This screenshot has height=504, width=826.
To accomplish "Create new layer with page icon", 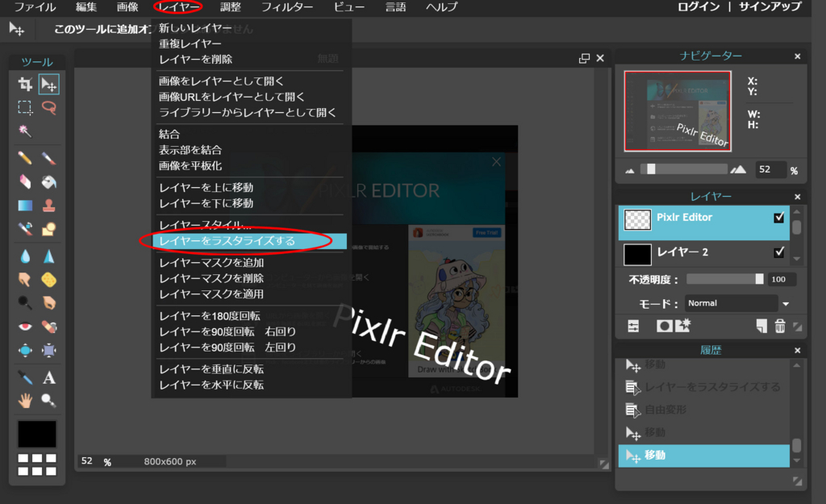I will pos(761,327).
